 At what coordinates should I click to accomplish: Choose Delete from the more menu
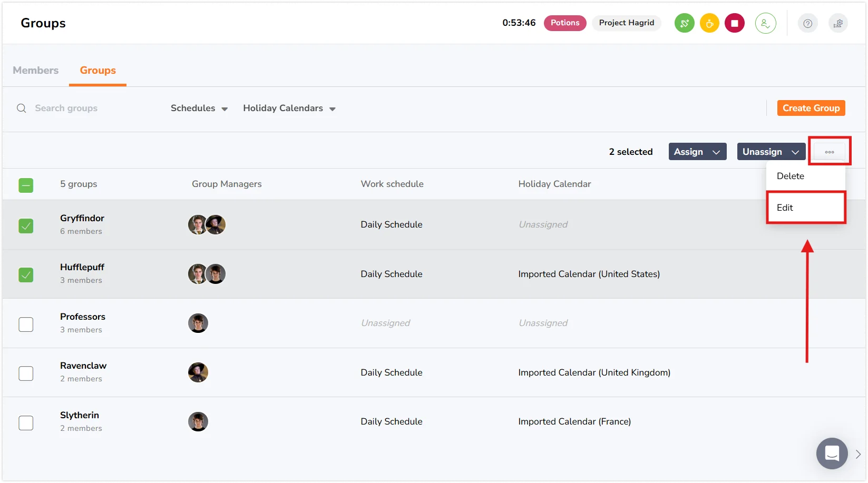(x=805, y=176)
